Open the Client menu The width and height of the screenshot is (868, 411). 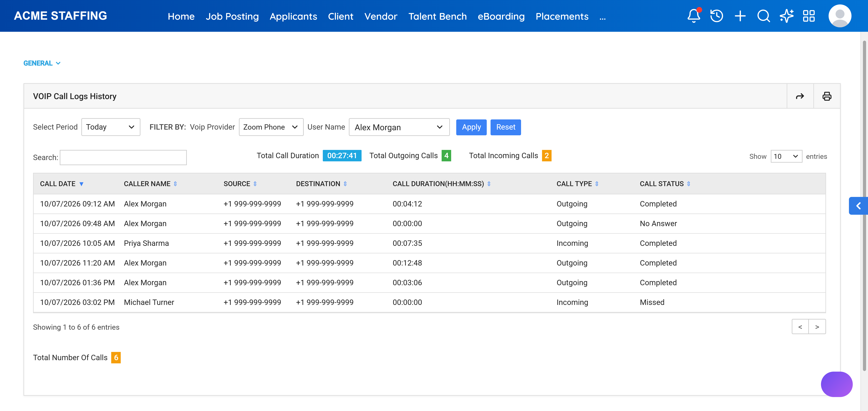340,16
